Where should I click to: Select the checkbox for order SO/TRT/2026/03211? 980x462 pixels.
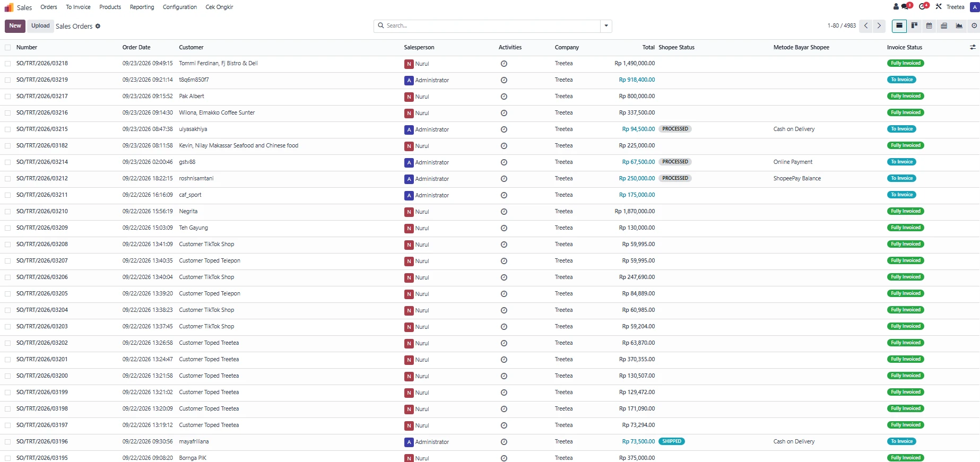click(x=8, y=195)
